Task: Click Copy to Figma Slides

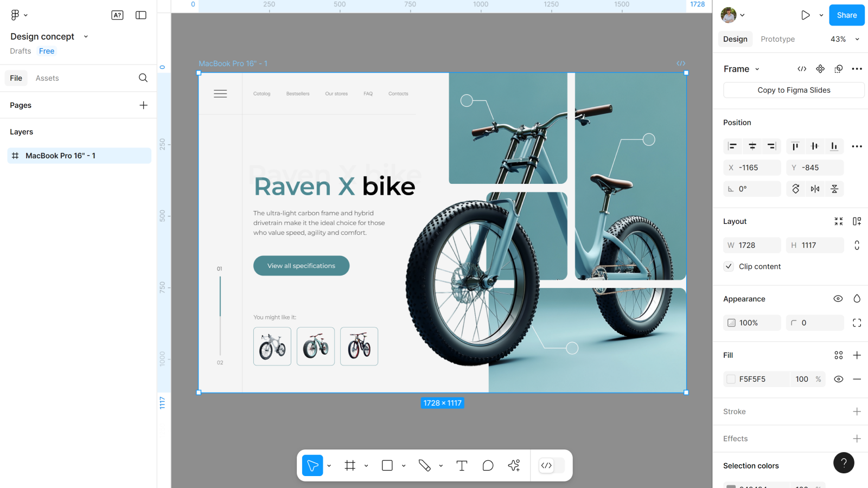Action: pos(794,90)
